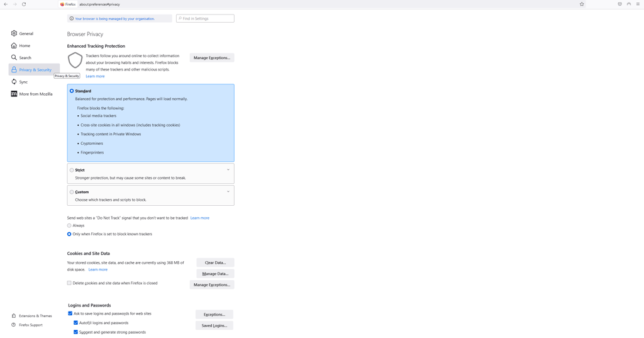Click the Cryptominers list item
This screenshot has height=338, width=644.
click(92, 143)
